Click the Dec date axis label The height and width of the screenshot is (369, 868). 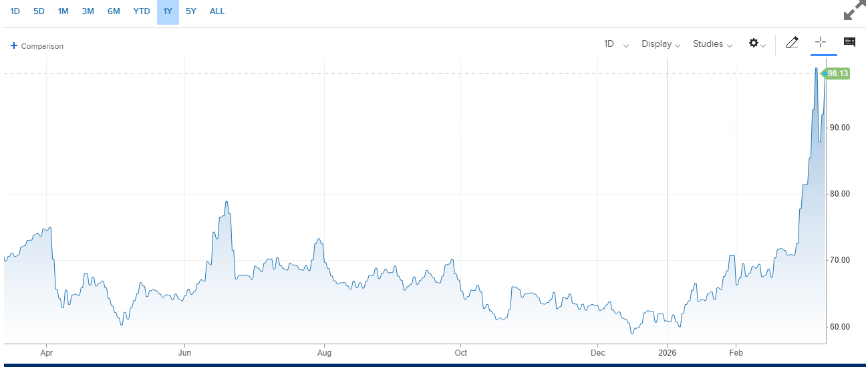click(x=597, y=352)
